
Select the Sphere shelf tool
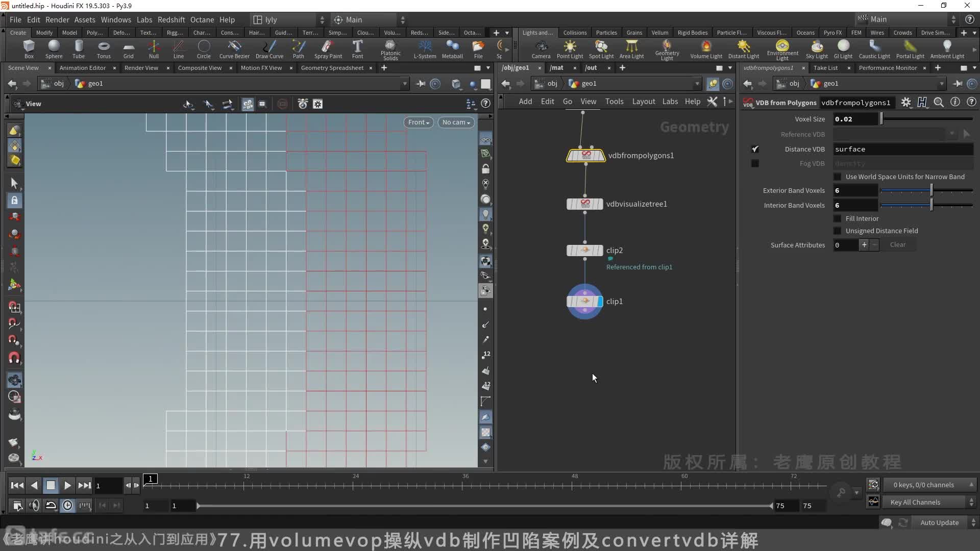pos(54,49)
